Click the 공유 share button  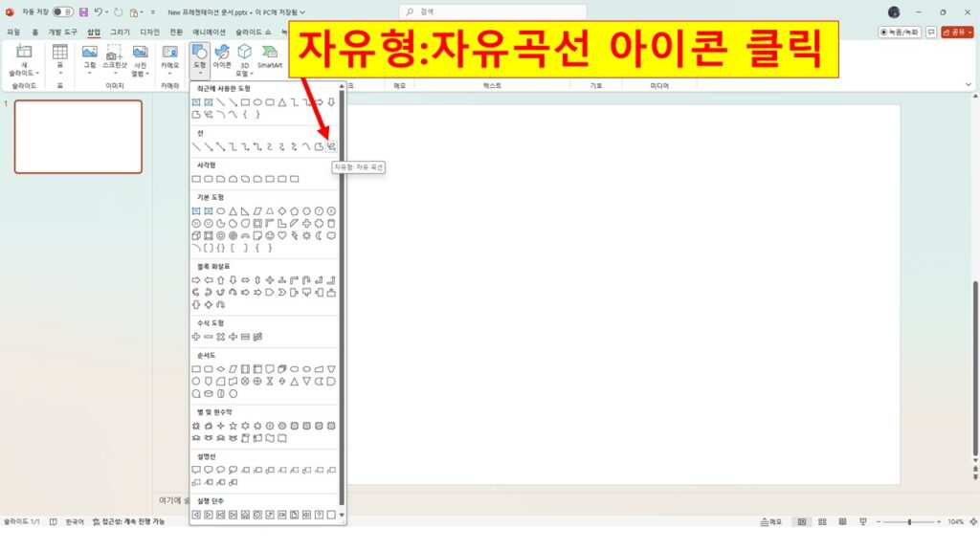tap(957, 32)
